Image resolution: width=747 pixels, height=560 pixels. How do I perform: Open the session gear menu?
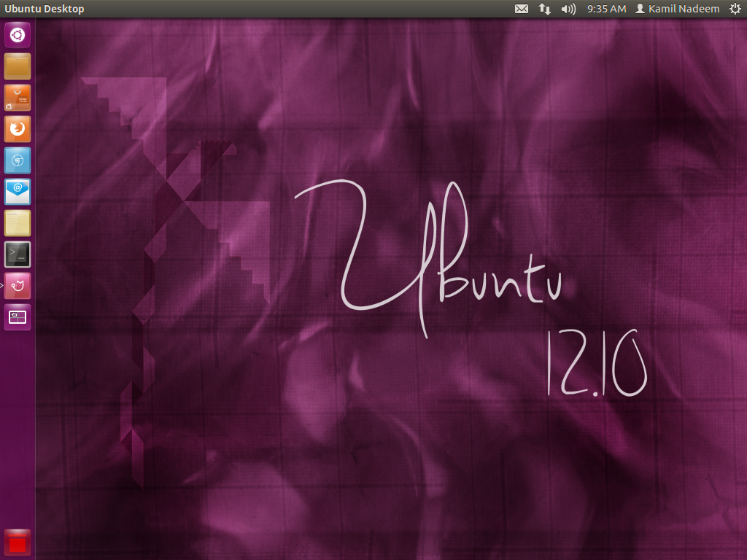pyautogui.click(x=735, y=9)
